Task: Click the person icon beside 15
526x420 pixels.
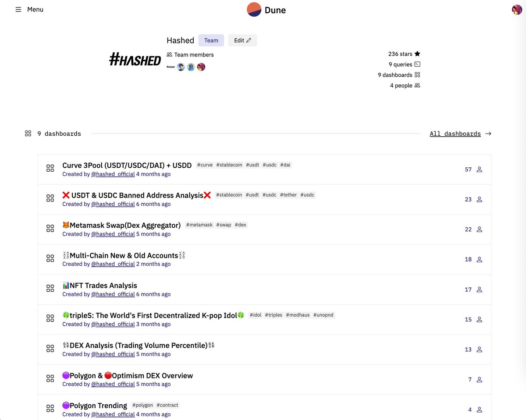Action: tap(479, 320)
